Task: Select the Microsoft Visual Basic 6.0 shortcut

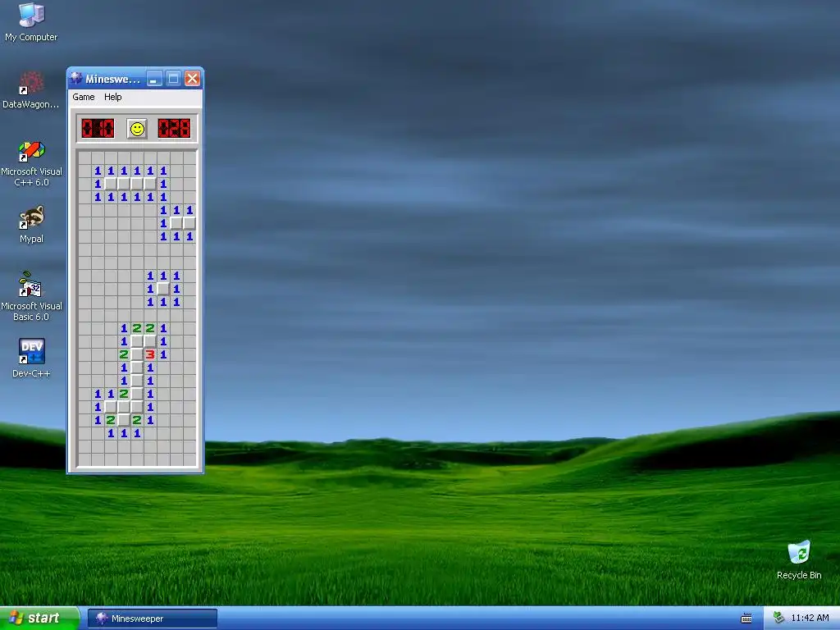Action: [31, 296]
